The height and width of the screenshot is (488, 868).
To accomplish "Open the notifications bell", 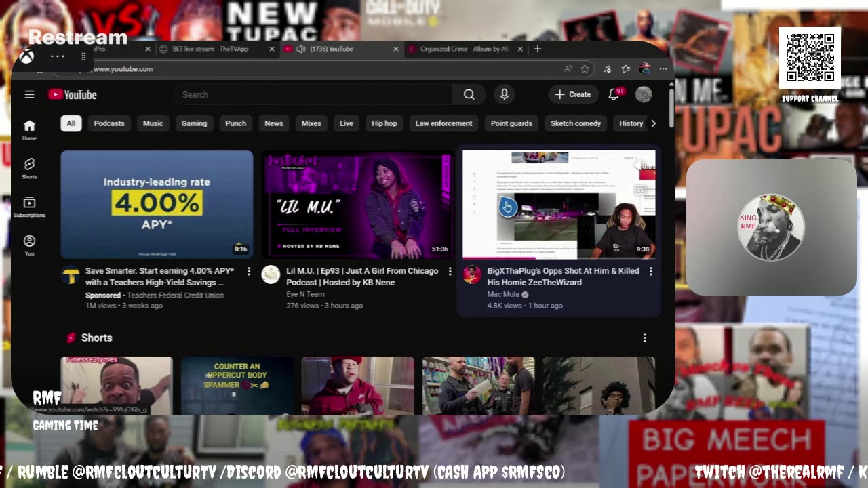I will tap(614, 95).
